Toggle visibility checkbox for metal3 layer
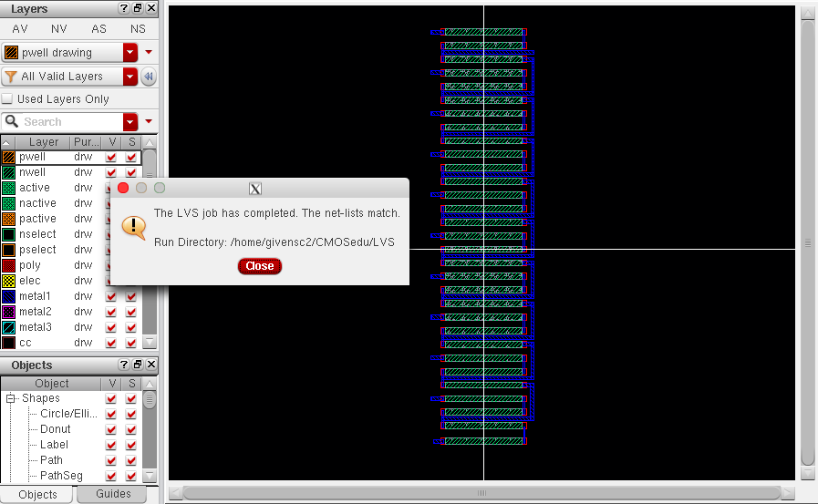The image size is (818, 504). click(110, 327)
